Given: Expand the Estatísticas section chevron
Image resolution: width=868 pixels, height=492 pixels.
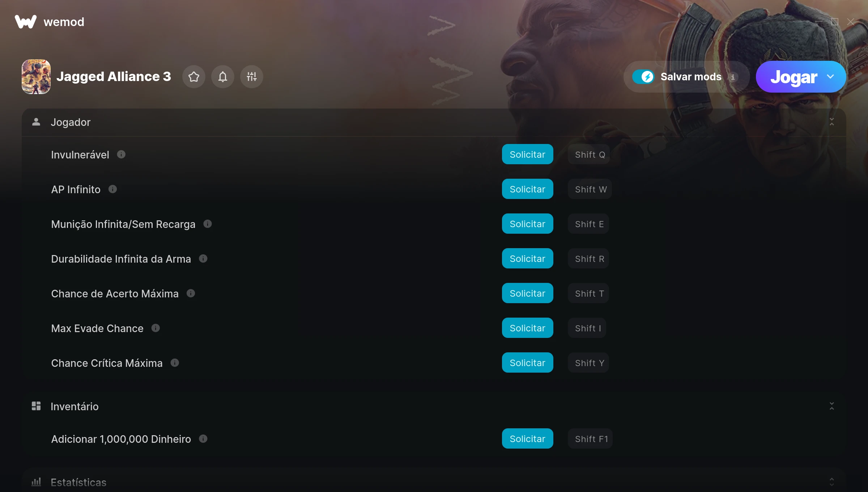Looking at the screenshot, I should [x=832, y=482].
